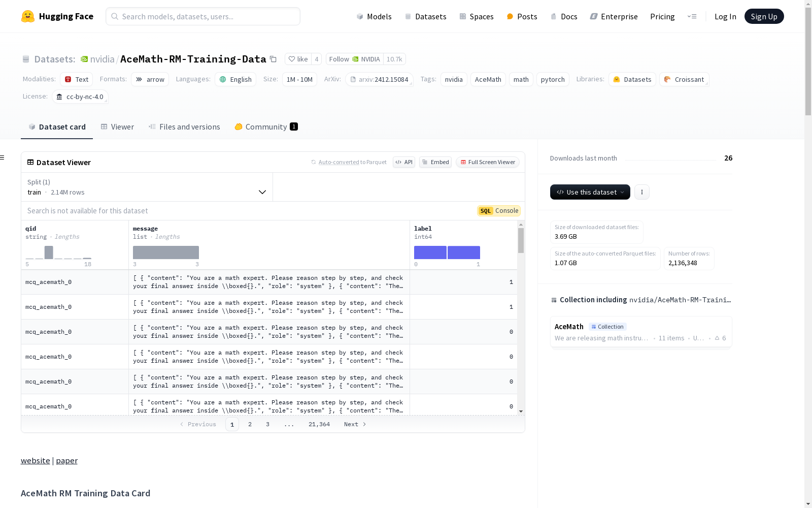Open Spaces in navigation
Image resolution: width=812 pixels, height=508 pixels.
(x=476, y=16)
